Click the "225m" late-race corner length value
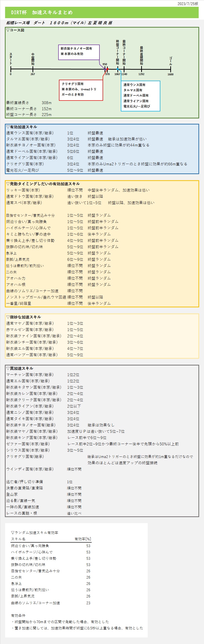Viewport: 204px width, 644px height. [x=47, y=115]
